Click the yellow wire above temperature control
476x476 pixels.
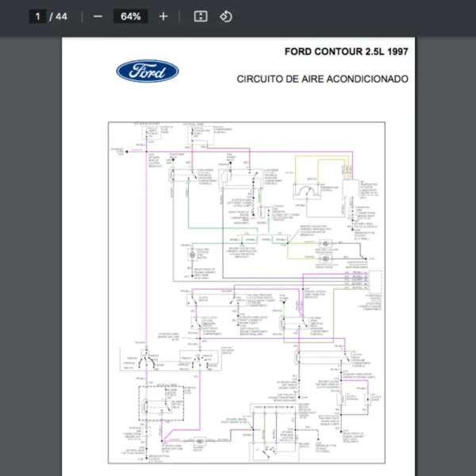(x=317, y=156)
